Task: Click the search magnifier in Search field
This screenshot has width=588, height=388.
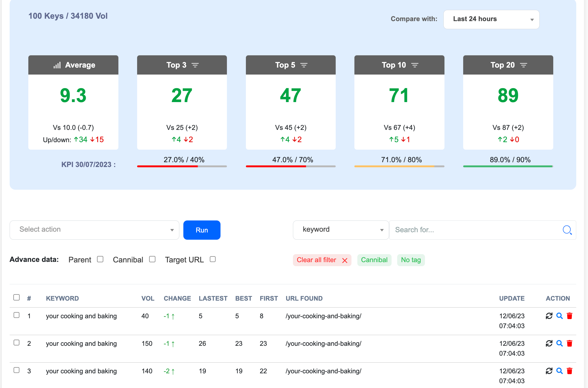Action: point(567,230)
